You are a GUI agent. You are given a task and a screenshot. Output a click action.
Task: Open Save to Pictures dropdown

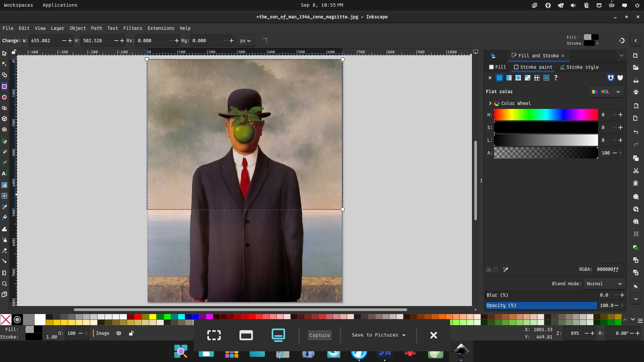pyautogui.click(x=378, y=335)
